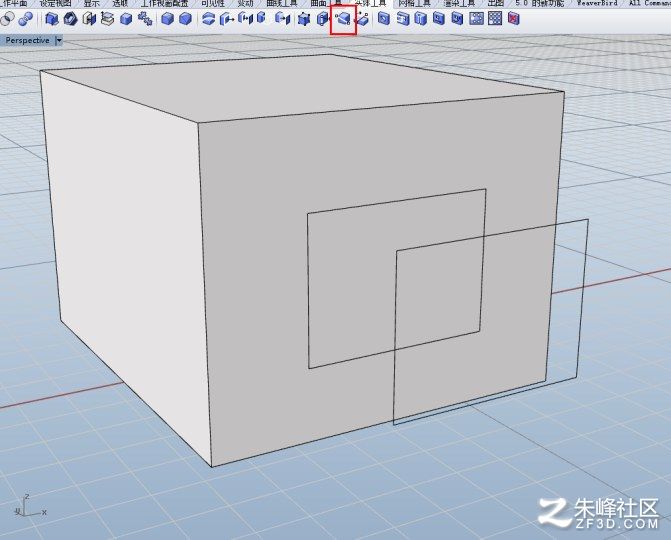
Task: Choose the Extrude Face tool icon
Action: [261, 19]
